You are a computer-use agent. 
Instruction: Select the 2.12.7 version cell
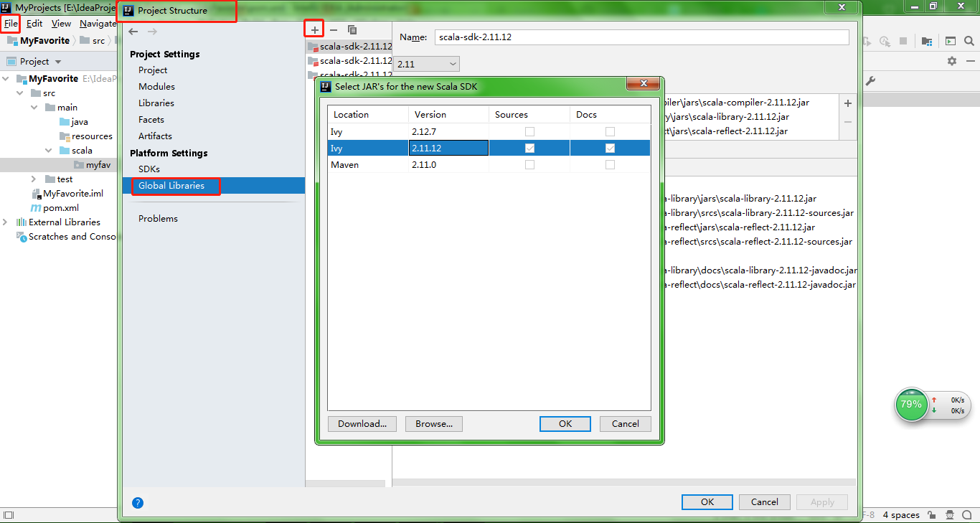pyautogui.click(x=449, y=132)
